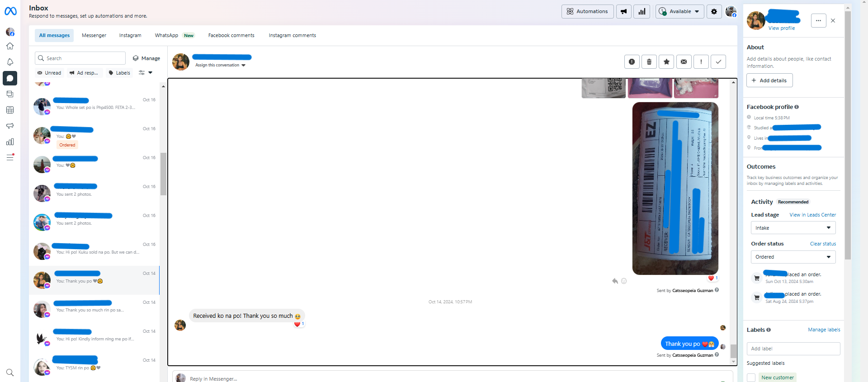
Task: Click the Automations button
Action: click(x=587, y=11)
